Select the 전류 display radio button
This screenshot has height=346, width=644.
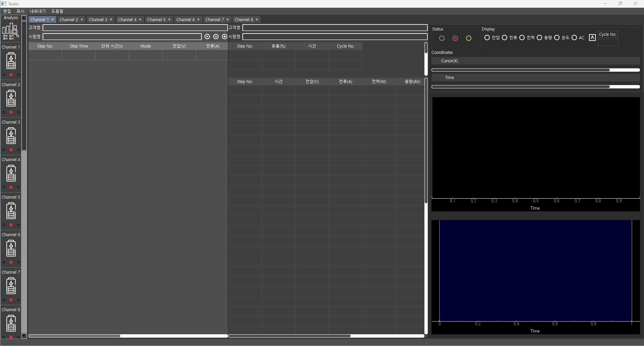point(505,38)
